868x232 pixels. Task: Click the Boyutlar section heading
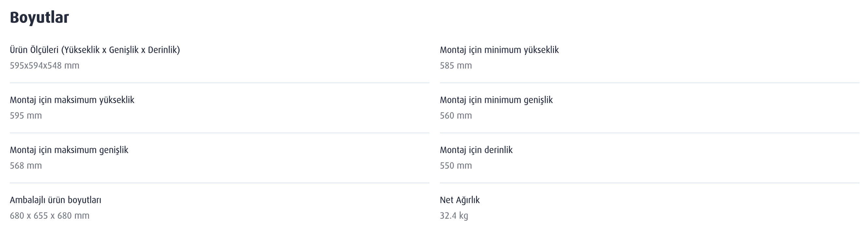click(39, 18)
